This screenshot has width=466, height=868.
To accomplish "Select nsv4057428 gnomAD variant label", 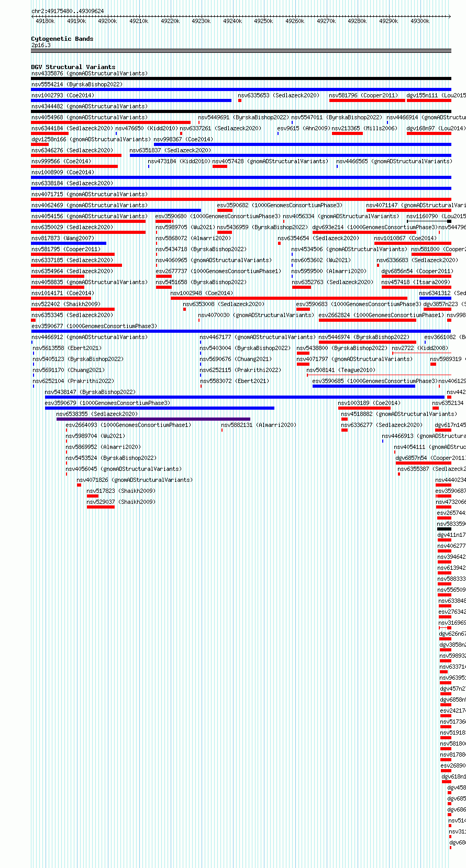I will pos(271,161).
